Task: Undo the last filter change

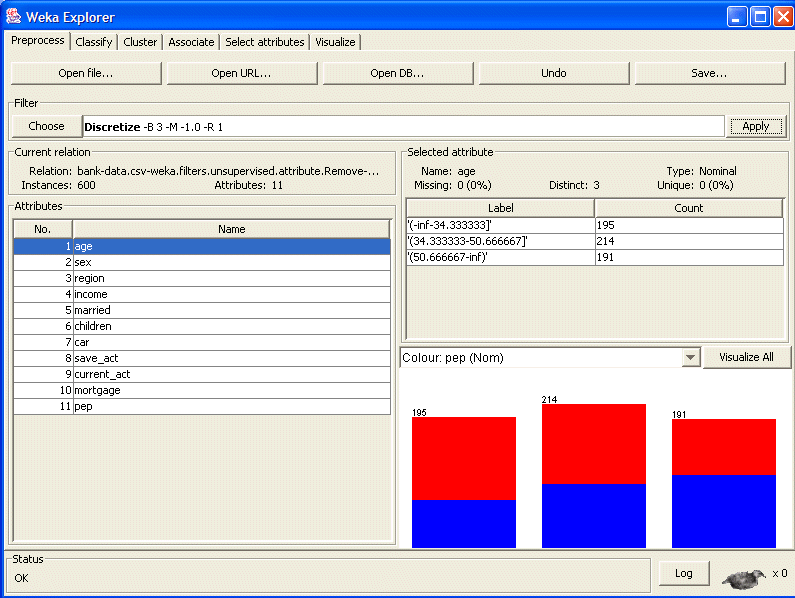Action: point(553,73)
